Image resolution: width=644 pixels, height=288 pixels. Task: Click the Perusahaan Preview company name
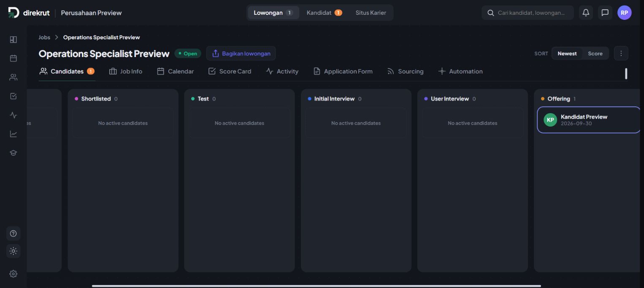[x=91, y=13]
